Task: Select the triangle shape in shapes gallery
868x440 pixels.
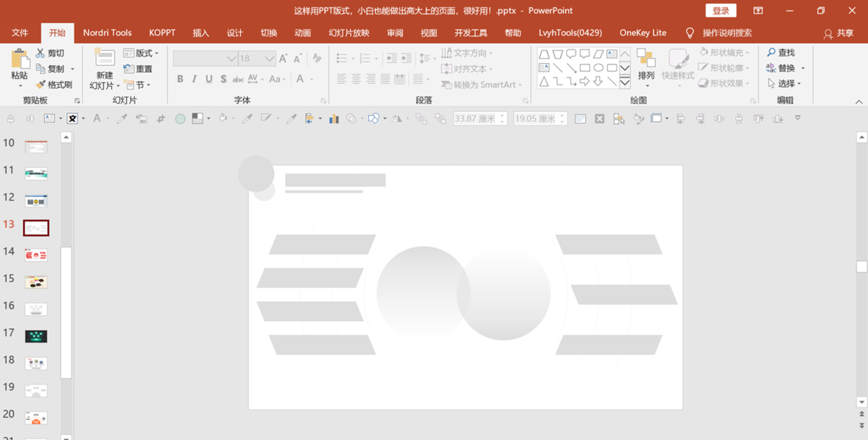Action: click(x=544, y=82)
